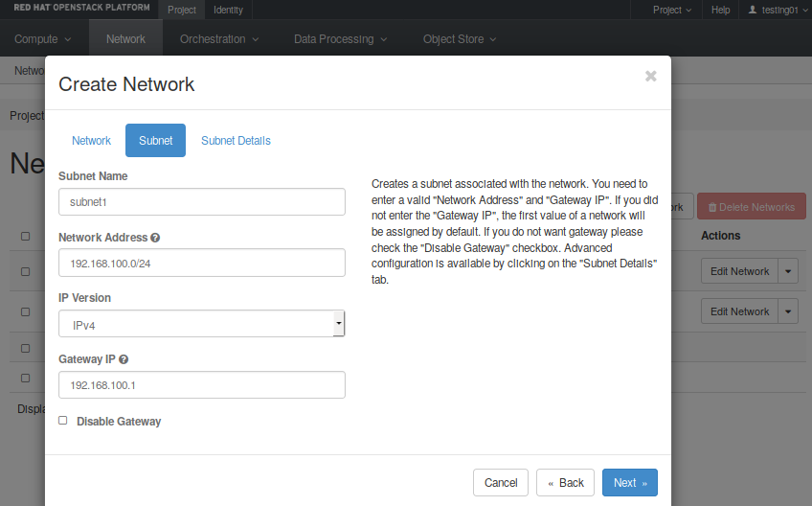Click the testing01 user icon
Image resolution: width=812 pixels, height=506 pixels.
[753, 10]
